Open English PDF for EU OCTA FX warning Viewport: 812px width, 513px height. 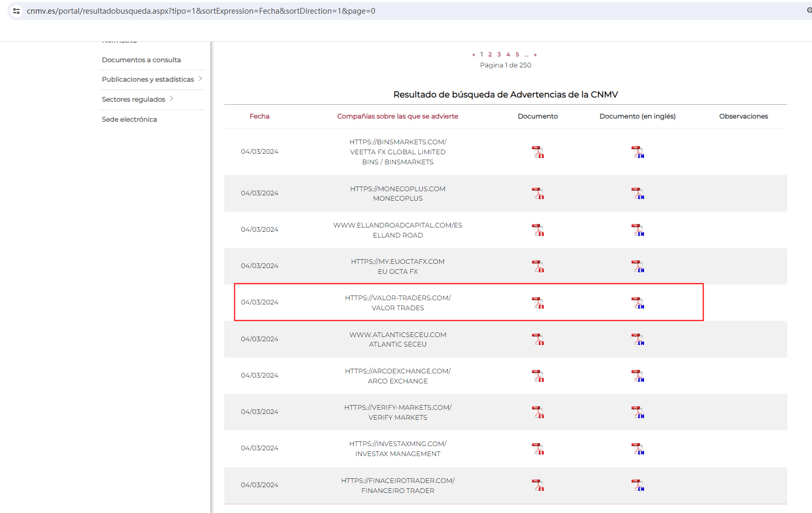pos(638,267)
